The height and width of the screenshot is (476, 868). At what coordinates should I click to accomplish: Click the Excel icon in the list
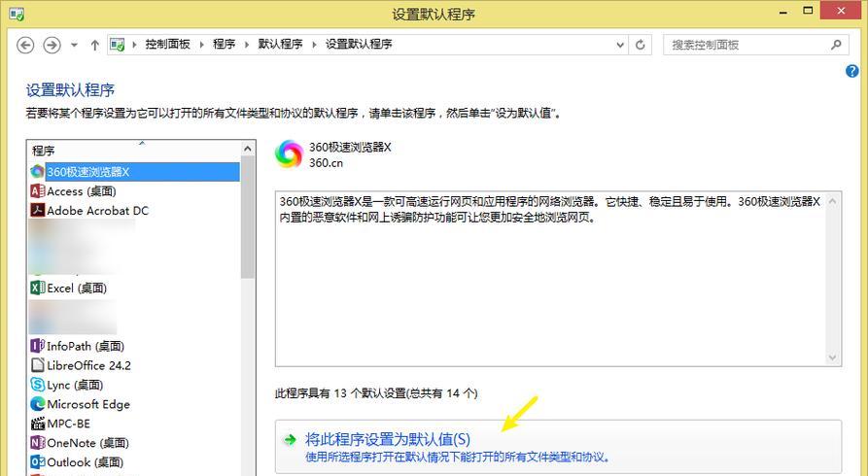tap(37, 288)
